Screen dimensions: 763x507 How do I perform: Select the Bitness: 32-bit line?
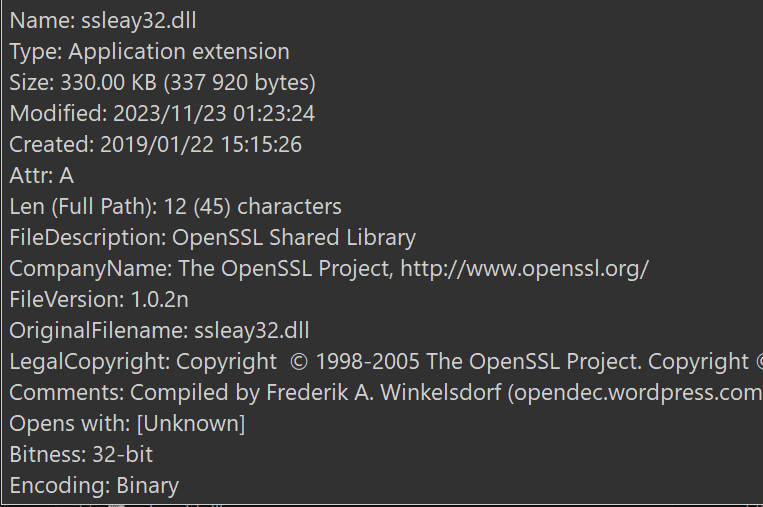click(x=81, y=455)
